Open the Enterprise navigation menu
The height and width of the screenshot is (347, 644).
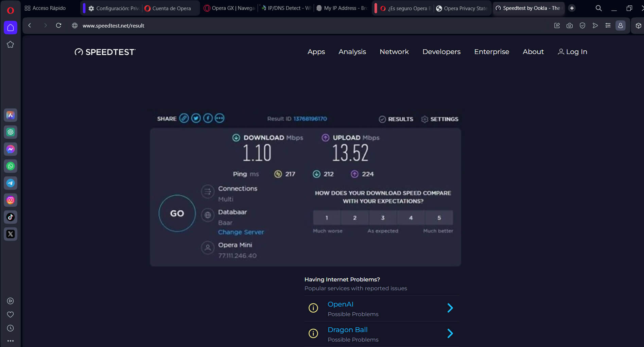click(x=491, y=52)
